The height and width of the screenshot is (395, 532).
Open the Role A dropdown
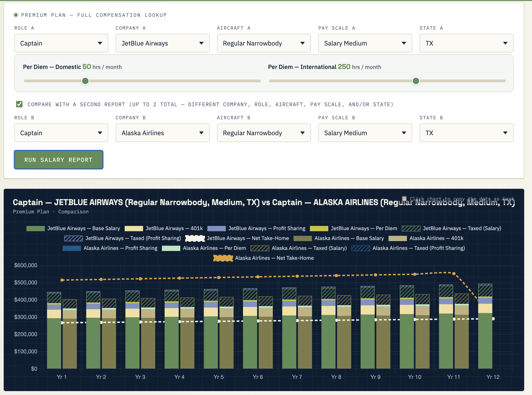(61, 43)
